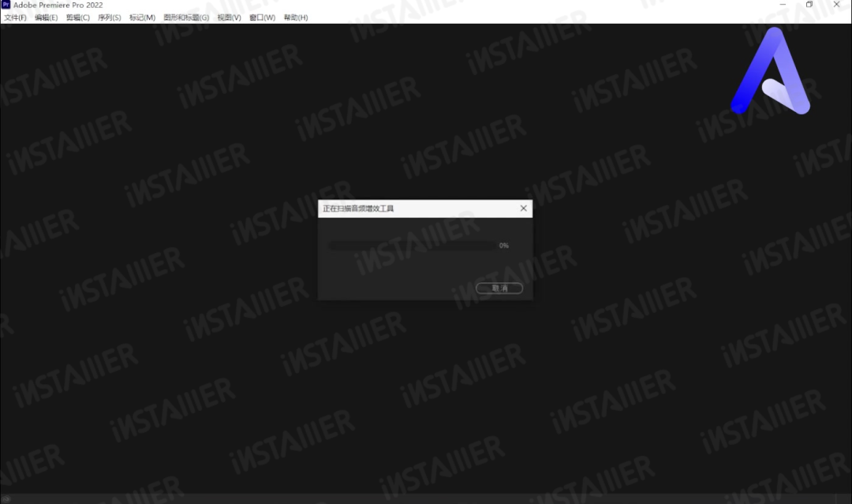Open the 视图(V) menu

point(230,17)
